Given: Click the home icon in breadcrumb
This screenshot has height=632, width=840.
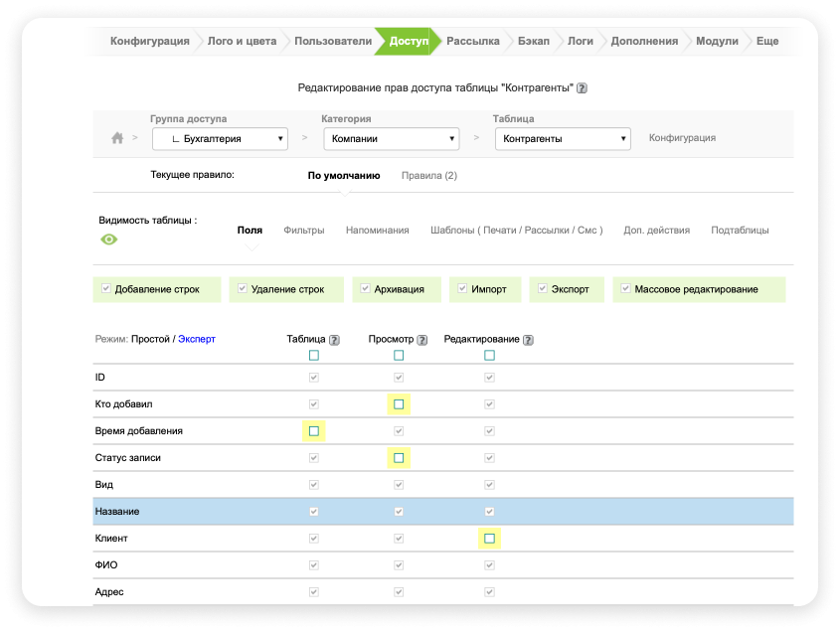Looking at the screenshot, I should 117,138.
